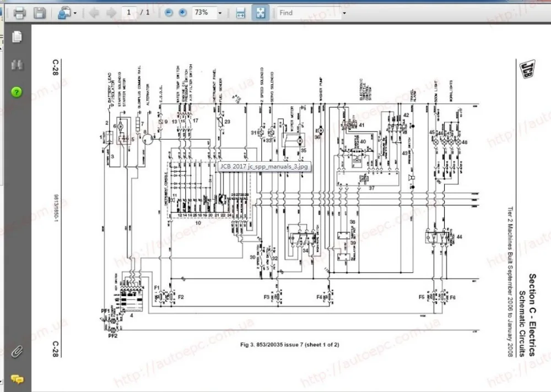Zoom in with the plus button
This screenshot has width=551, height=392.
182,13
